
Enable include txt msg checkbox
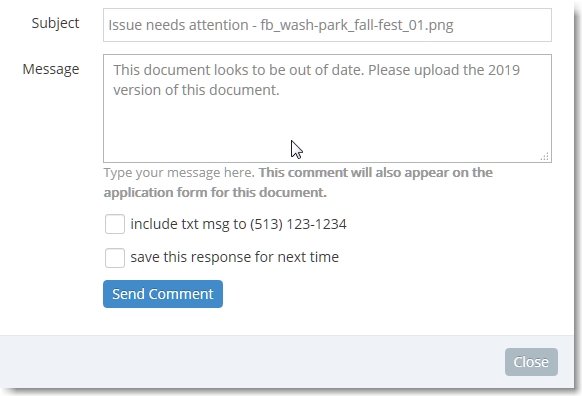(x=115, y=224)
